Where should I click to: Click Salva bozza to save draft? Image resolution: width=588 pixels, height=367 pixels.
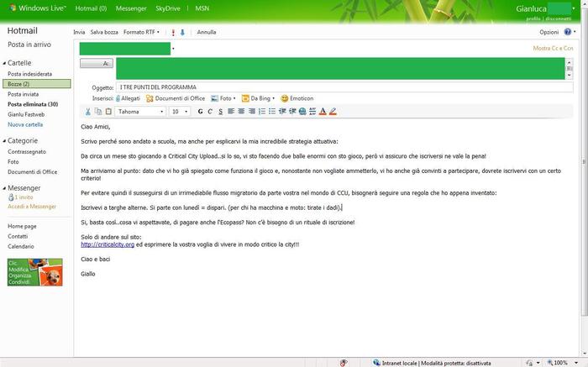pyautogui.click(x=104, y=32)
